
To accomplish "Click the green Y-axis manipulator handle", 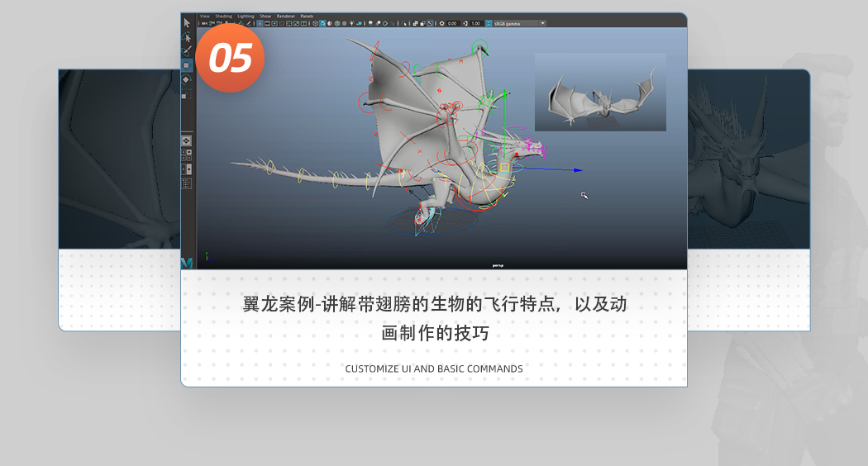I will point(505,95).
